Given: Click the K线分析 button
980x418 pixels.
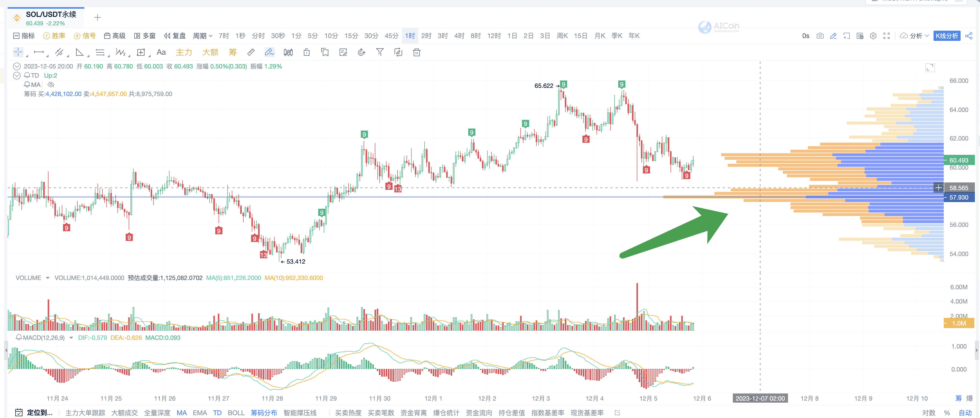Looking at the screenshot, I should 947,36.
